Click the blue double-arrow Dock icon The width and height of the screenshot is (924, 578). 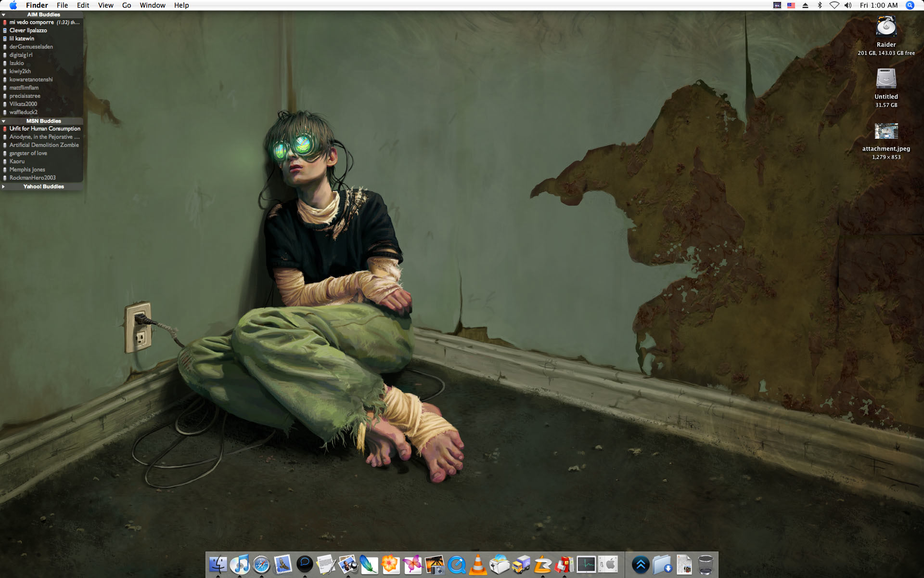(x=641, y=564)
